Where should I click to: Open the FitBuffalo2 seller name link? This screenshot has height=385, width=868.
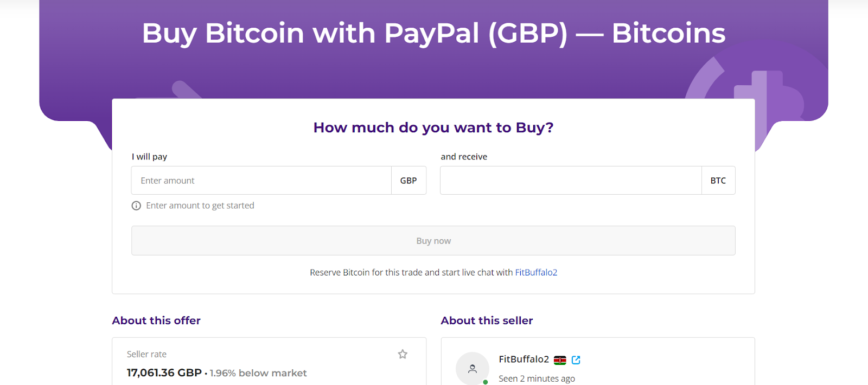(x=524, y=359)
